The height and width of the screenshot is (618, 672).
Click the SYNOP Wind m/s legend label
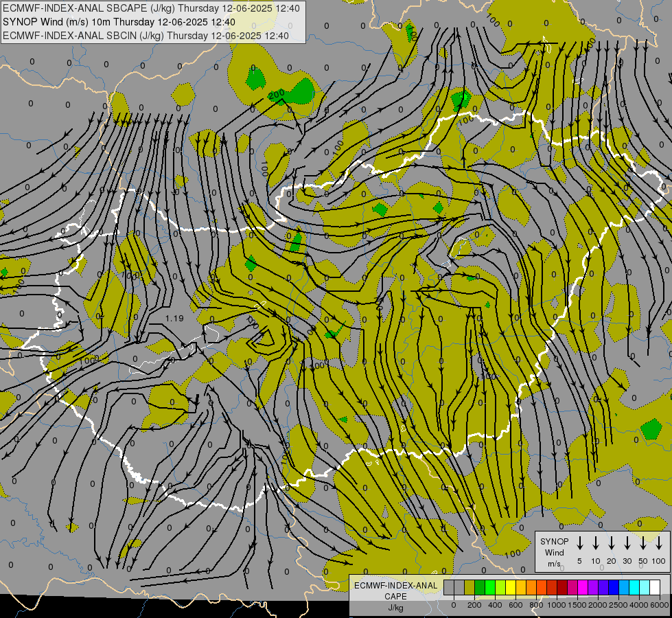(554, 552)
